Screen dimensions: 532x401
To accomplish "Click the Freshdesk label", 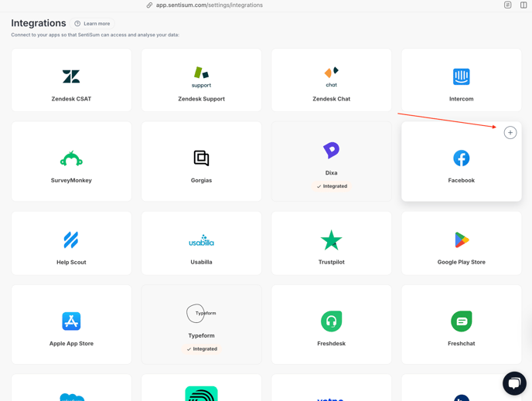I will click(x=332, y=343).
